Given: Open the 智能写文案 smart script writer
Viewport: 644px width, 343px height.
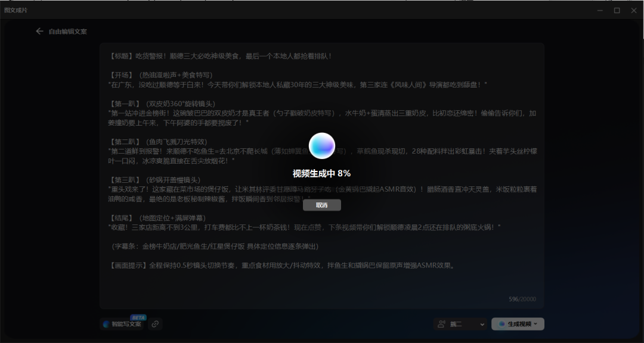Looking at the screenshot, I should click(x=122, y=324).
